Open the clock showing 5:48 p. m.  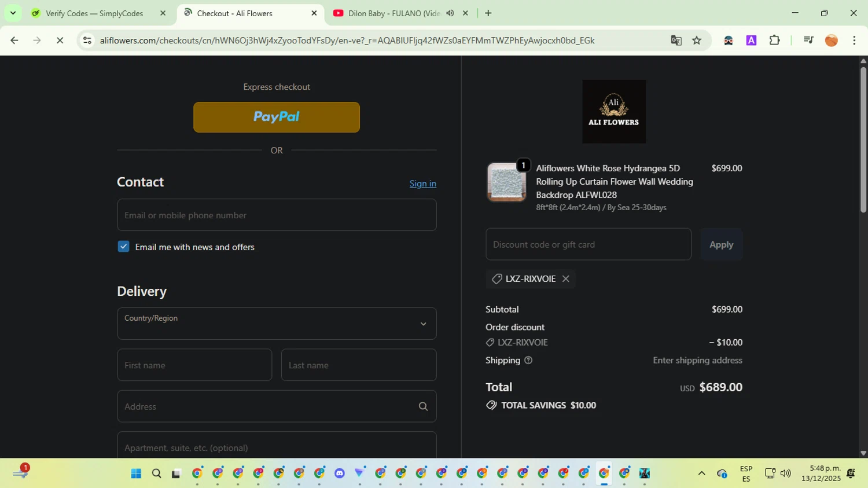(x=821, y=474)
